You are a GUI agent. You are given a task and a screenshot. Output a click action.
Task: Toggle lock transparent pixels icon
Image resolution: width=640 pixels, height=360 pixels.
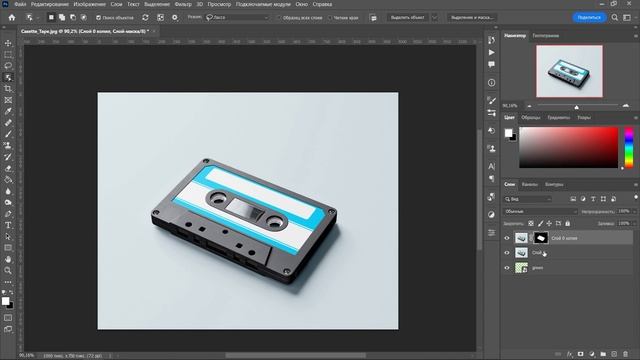(531, 223)
